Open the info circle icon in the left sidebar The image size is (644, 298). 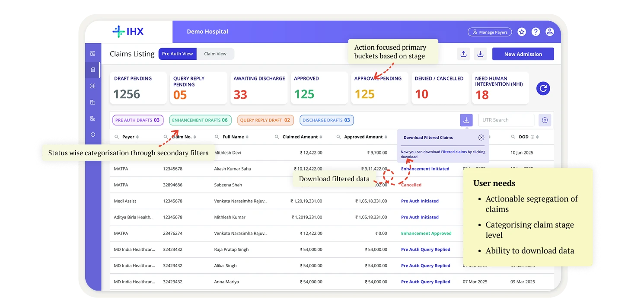point(92,135)
